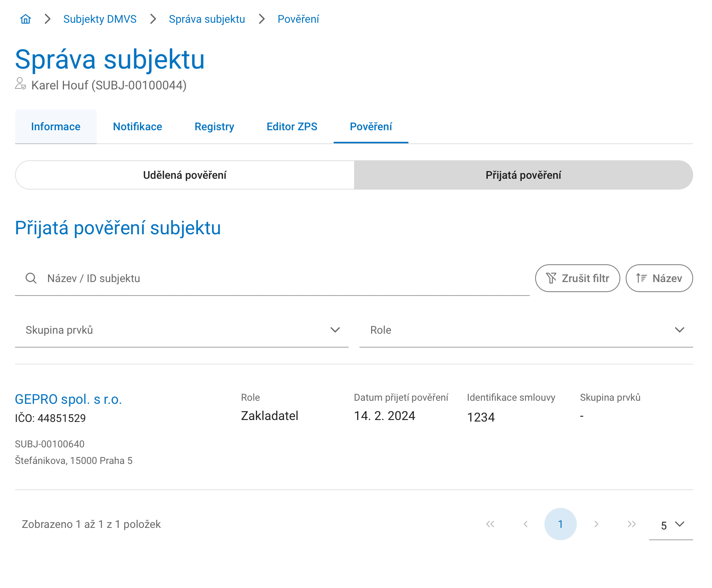Go to home via breadcrumb house icon

click(x=25, y=19)
